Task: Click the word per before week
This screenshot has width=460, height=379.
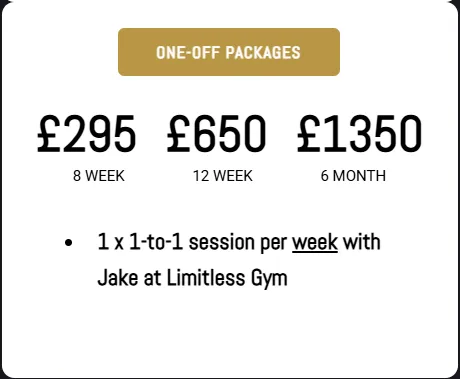Action: (x=273, y=243)
